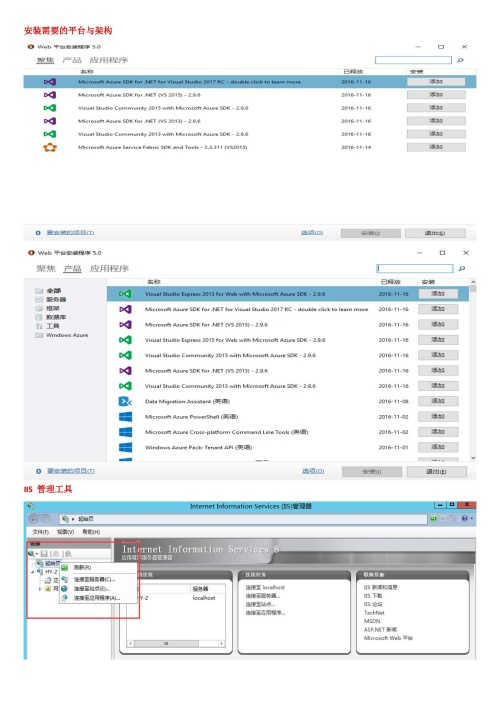Image resolution: width=500 pixels, height=707 pixels.
Task: Click the Web Platform Installer logo in the 产品 installer window title bar
Action: pyautogui.click(x=31, y=252)
